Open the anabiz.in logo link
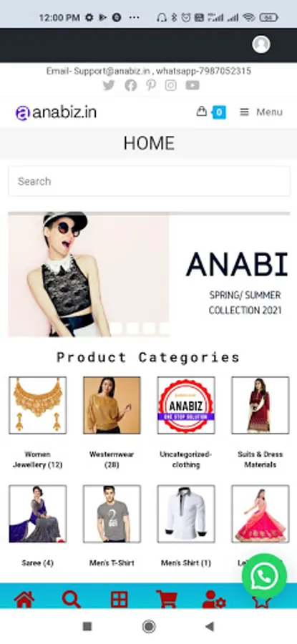This screenshot has height=644, width=297. pos(56,112)
